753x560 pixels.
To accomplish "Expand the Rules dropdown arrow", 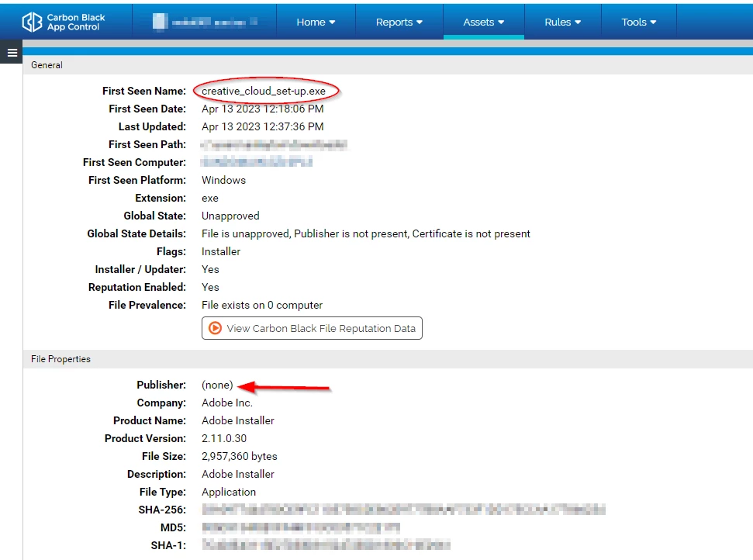I will pyautogui.click(x=578, y=22).
